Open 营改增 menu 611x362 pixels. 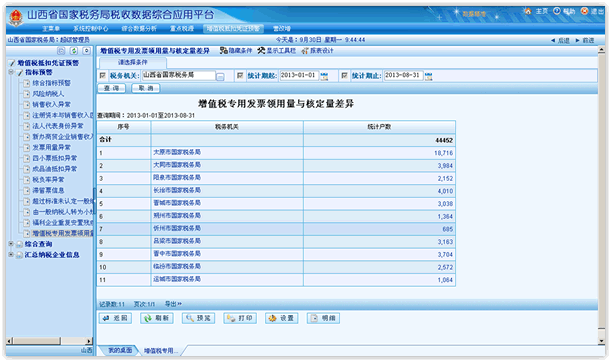[x=282, y=28]
